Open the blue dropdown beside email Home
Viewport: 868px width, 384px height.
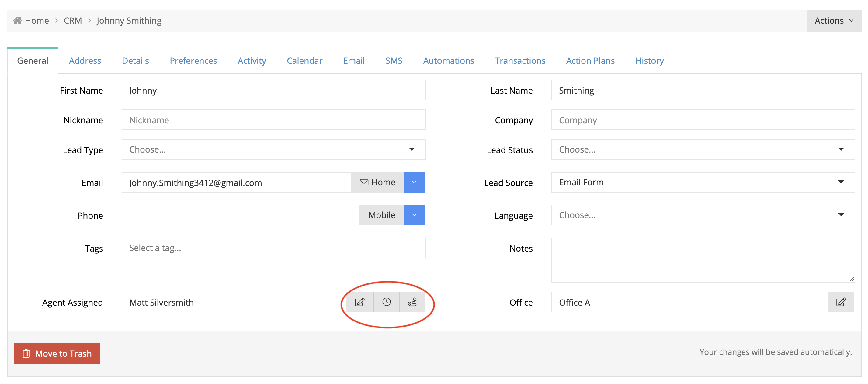(414, 182)
